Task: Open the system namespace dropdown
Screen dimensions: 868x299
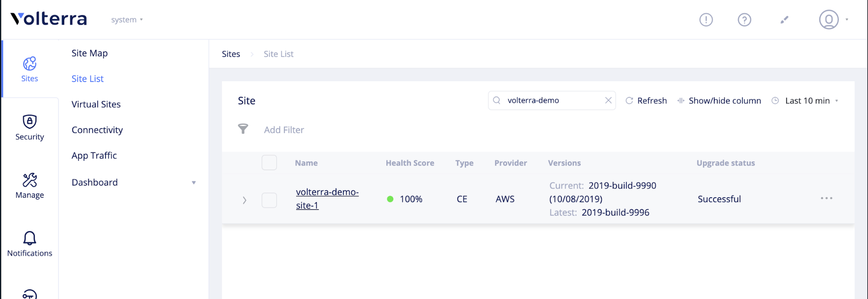Action: [127, 20]
